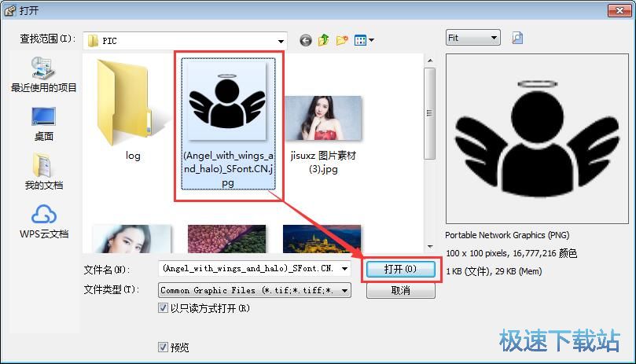This screenshot has height=364, width=636.
Task: Create a new folder icon
Action: (342, 40)
